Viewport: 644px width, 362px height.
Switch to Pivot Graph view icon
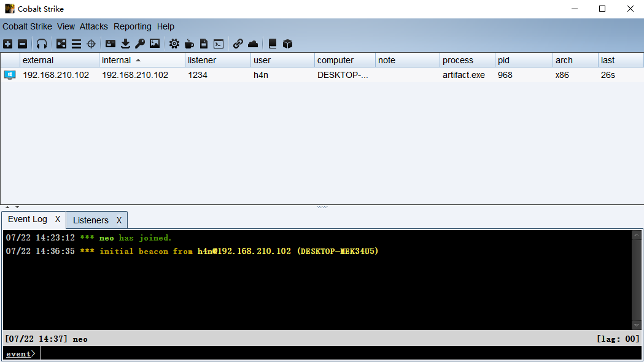point(61,44)
